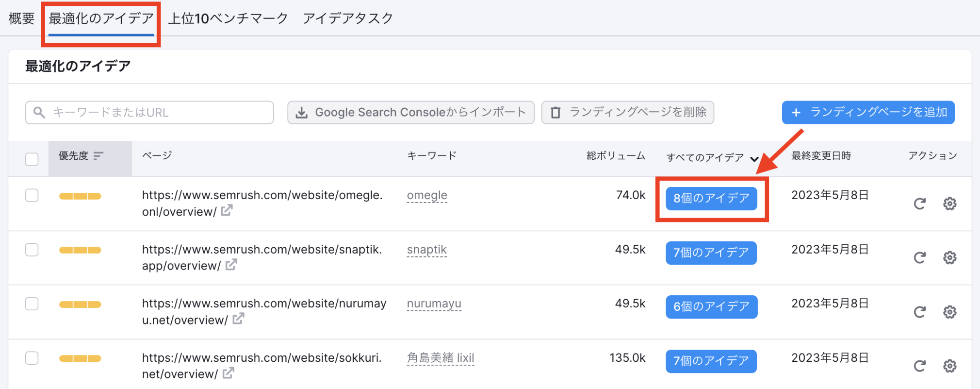
Task: Click the nurumayu.net overview page URL
Action: [264, 312]
